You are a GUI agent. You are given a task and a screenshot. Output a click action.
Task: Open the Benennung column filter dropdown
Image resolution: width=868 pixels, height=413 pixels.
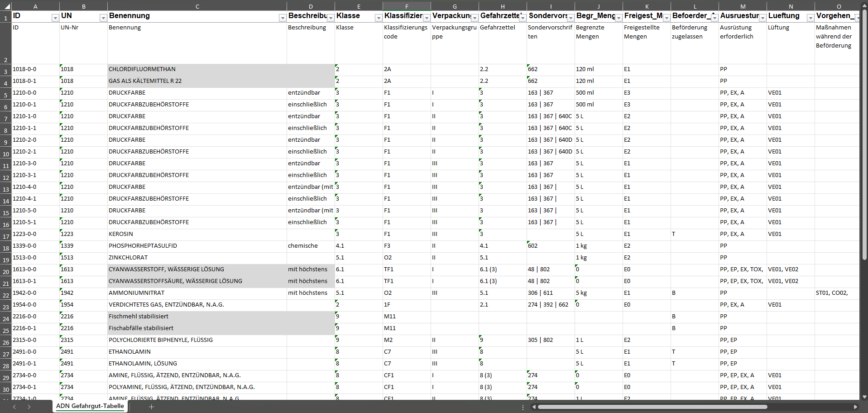coord(283,18)
